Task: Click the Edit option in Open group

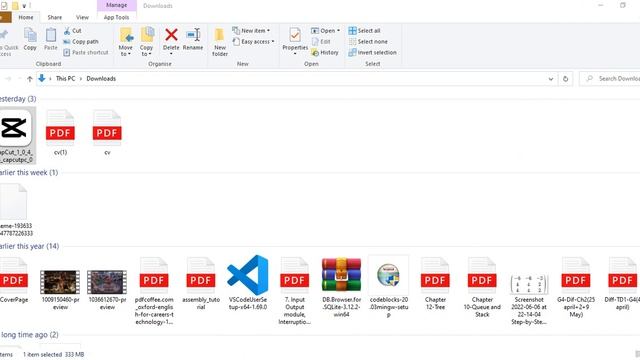Action: point(321,42)
